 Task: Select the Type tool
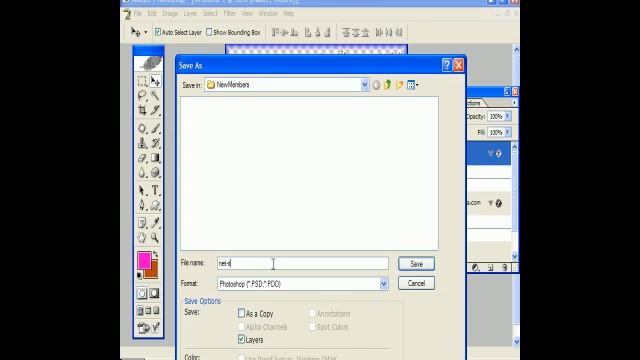[155, 190]
